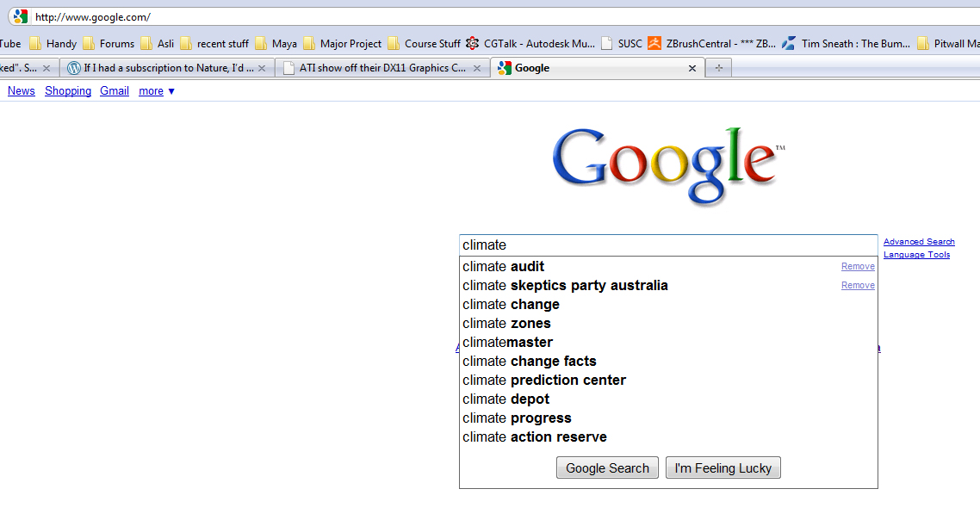The width and height of the screenshot is (980, 520).
Task: Click the new tab plus button
Action: point(718,68)
